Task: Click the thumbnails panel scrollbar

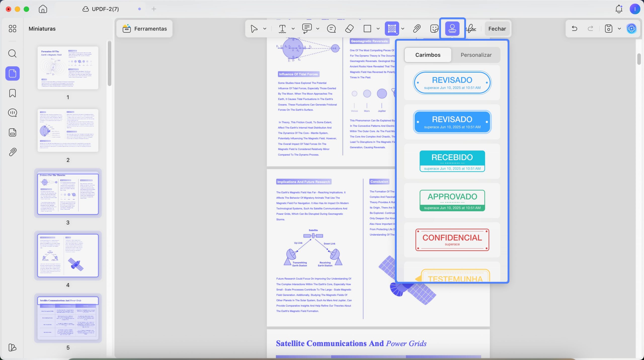Action: click(x=109, y=63)
